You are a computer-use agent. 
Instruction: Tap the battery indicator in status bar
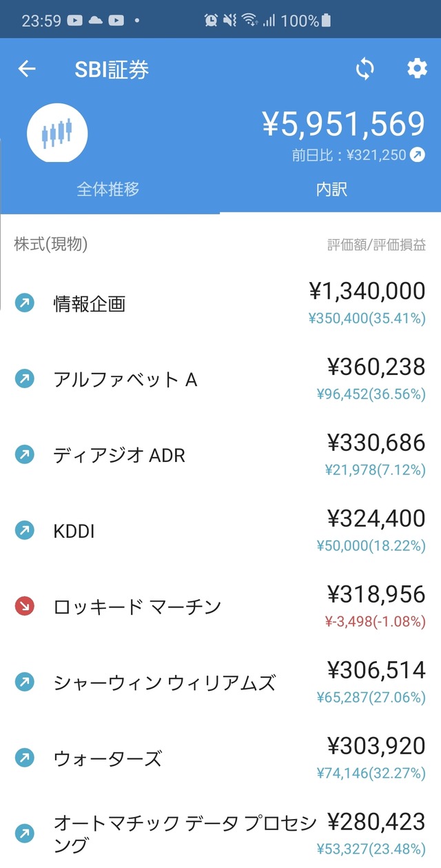(326, 21)
